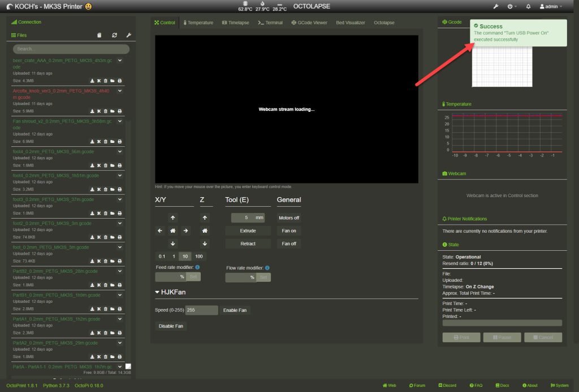Screen dimensions: 579x392
Task: Collapse the Printer Notifications sidebar panel
Action: [x=465, y=219]
